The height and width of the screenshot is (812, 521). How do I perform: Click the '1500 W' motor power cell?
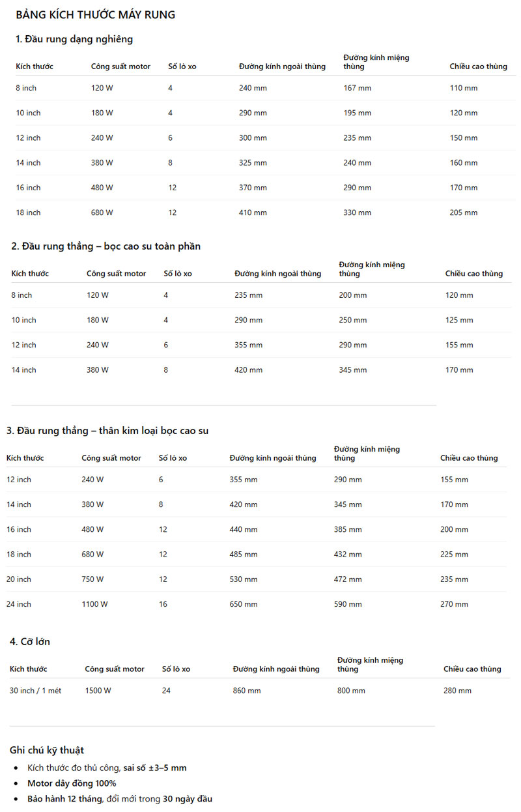pyautogui.click(x=98, y=691)
